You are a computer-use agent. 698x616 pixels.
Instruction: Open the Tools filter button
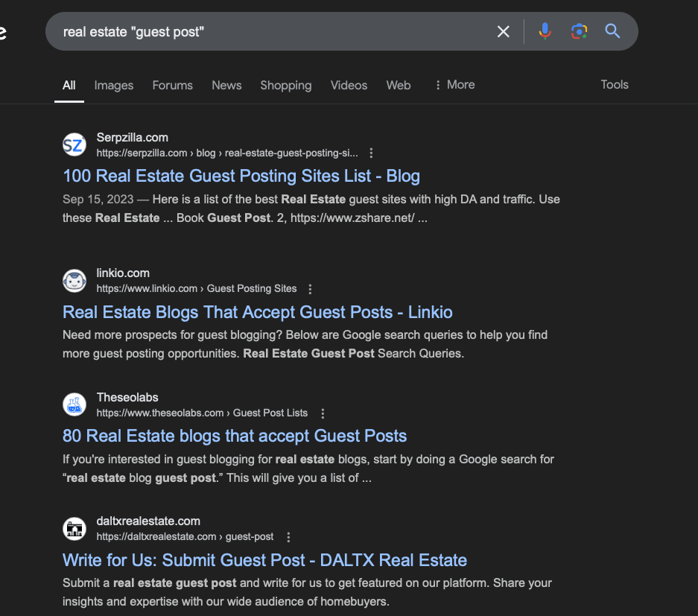(x=615, y=85)
